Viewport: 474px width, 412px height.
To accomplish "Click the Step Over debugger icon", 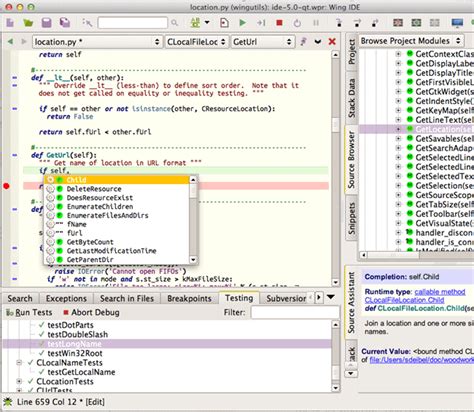I will coord(357,23).
